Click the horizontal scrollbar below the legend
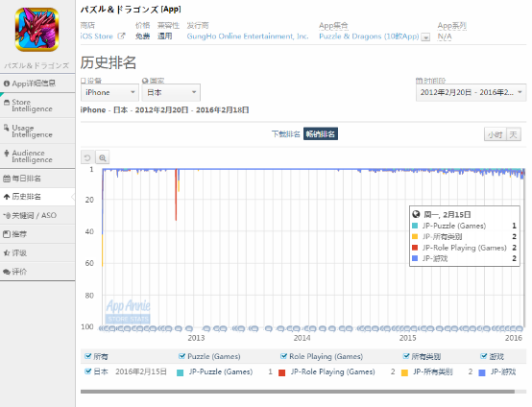 point(298,392)
